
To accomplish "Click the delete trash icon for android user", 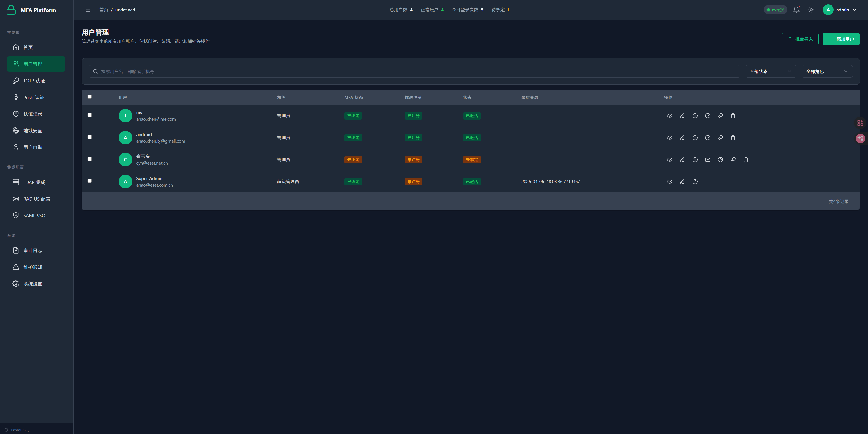I will [x=733, y=138].
